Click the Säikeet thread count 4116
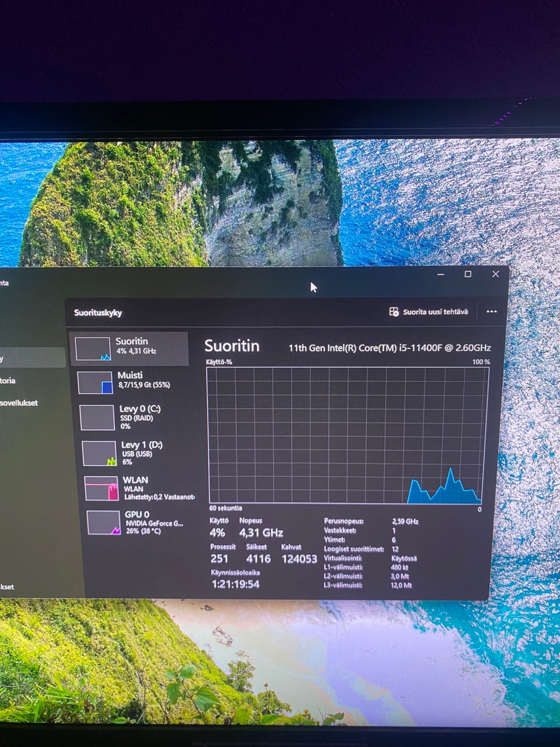 258,558
